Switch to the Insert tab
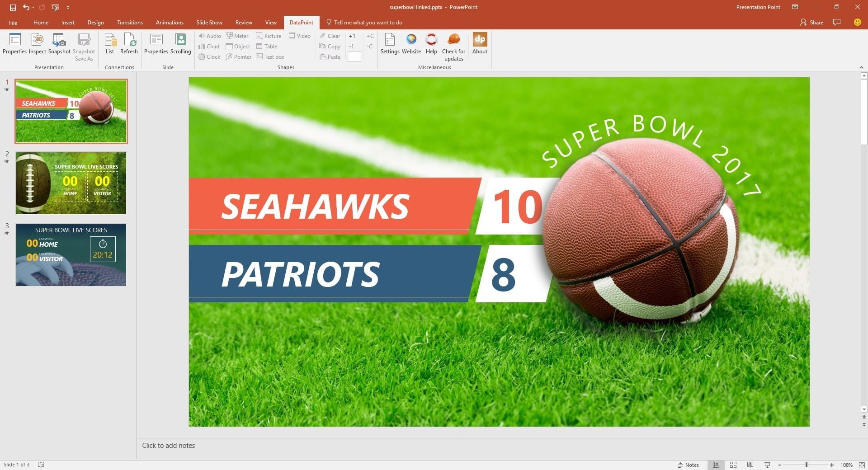Viewport: 868px width, 470px height. coord(68,23)
